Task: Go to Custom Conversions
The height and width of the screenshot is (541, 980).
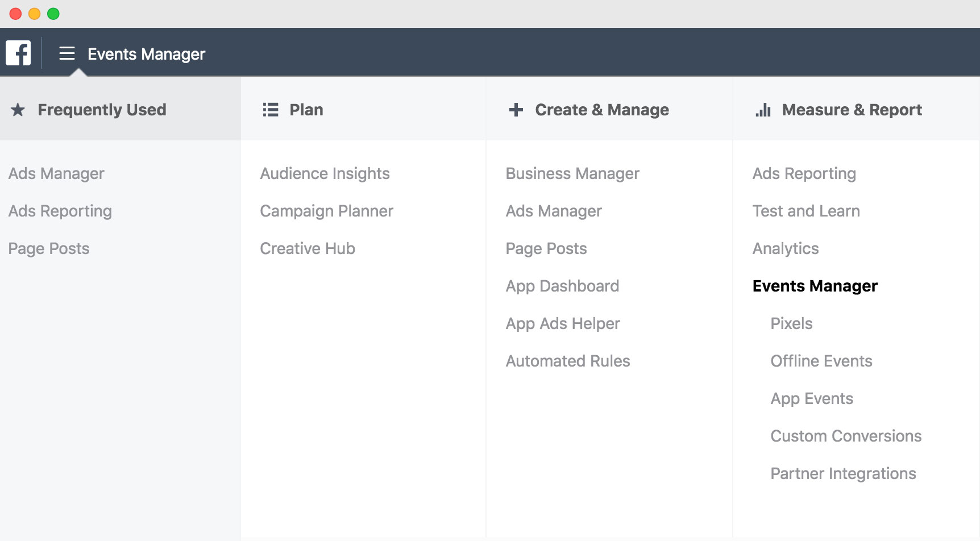Action: coord(846,436)
